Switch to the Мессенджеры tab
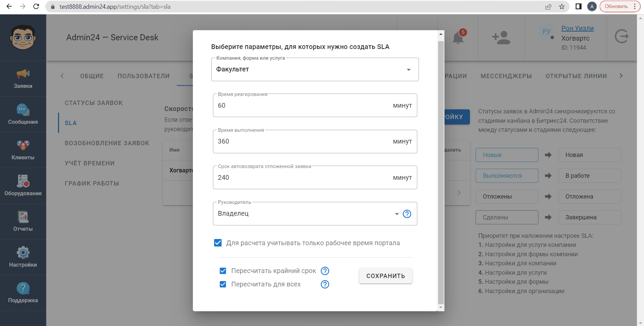Viewport: 644px width, 326px height. [506, 76]
